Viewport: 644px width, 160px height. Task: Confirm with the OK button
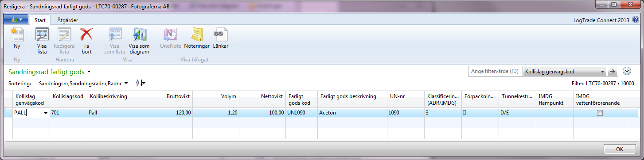coord(620,149)
